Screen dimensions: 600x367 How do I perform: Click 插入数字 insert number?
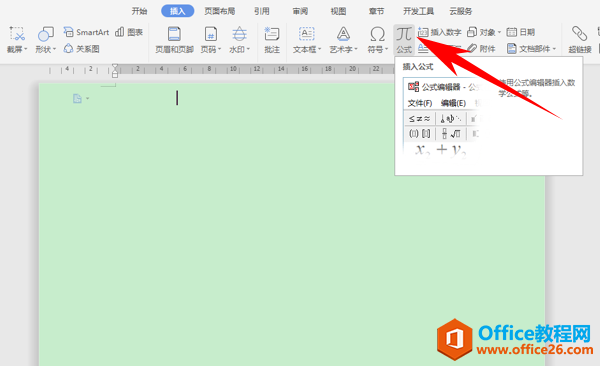click(440, 32)
